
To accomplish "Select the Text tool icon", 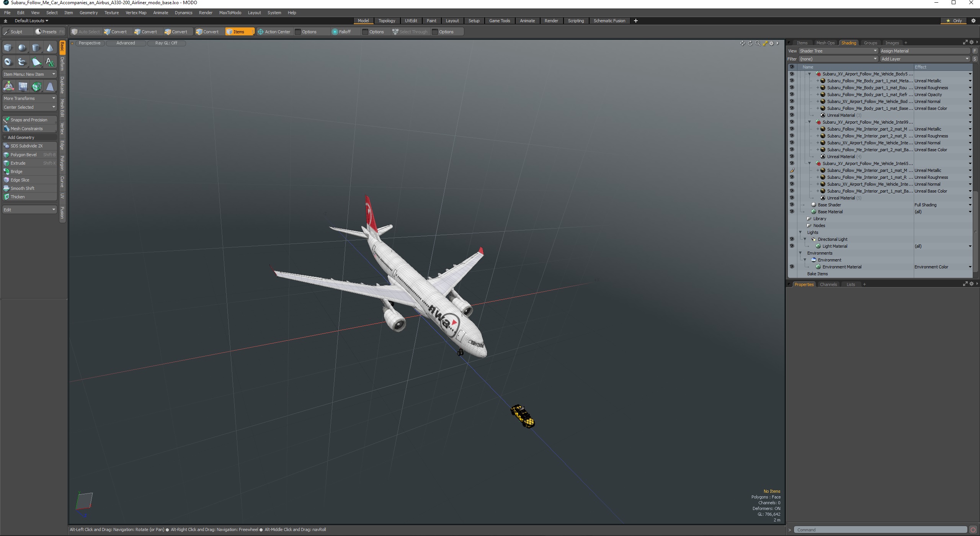I will click(50, 62).
